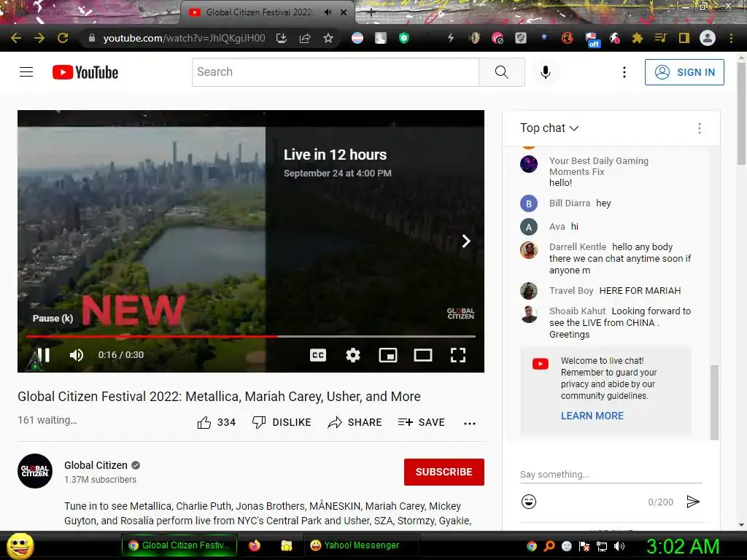Select the Global Citizen Festival 2022 tab
This screenshot has height=560, width=747.
259,12
